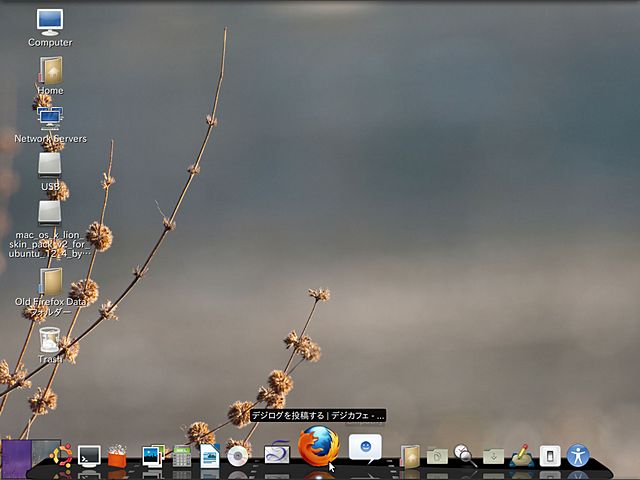The image size is (640, 480).
Task: Open the paint brush drawing app icon
Action: tap(521, 456)
